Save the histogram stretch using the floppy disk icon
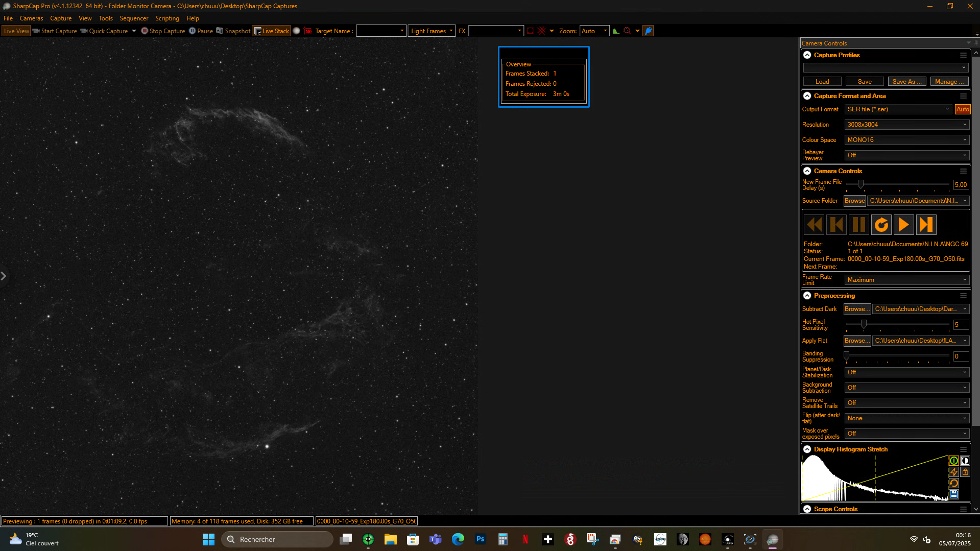Image resolution: width=980 pixels, height=551 pixels. 953,495
